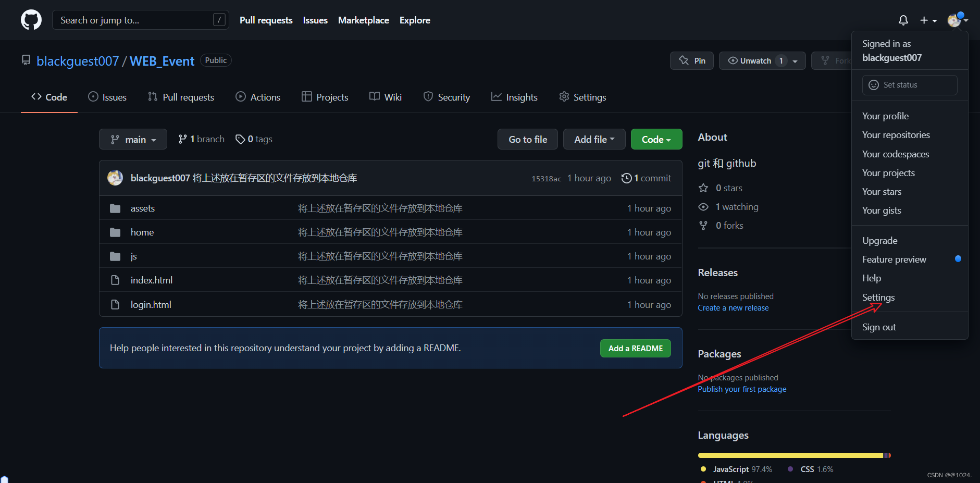Viewport: 980px width, 483px height.
Task: Open the Insights tab
Action: point(514,97)
